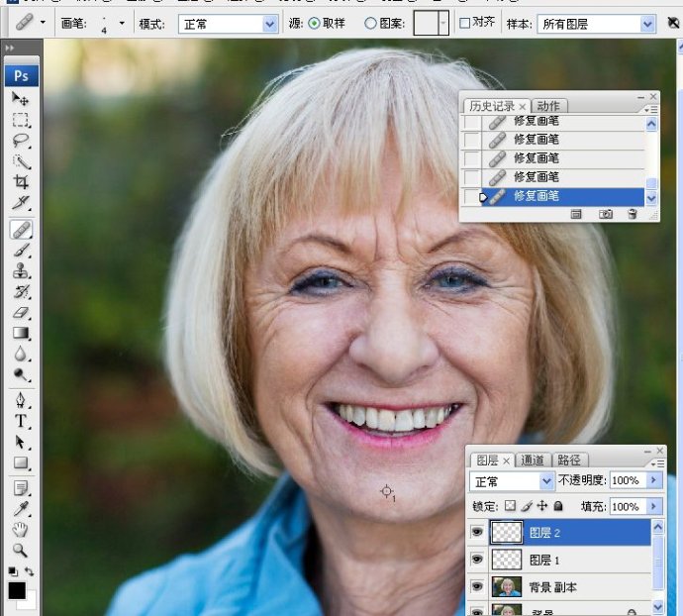Reset default foreground and background colors
The width and height of the screenshot is (683, 616).
pyautogui.click(x=13, y=571)
